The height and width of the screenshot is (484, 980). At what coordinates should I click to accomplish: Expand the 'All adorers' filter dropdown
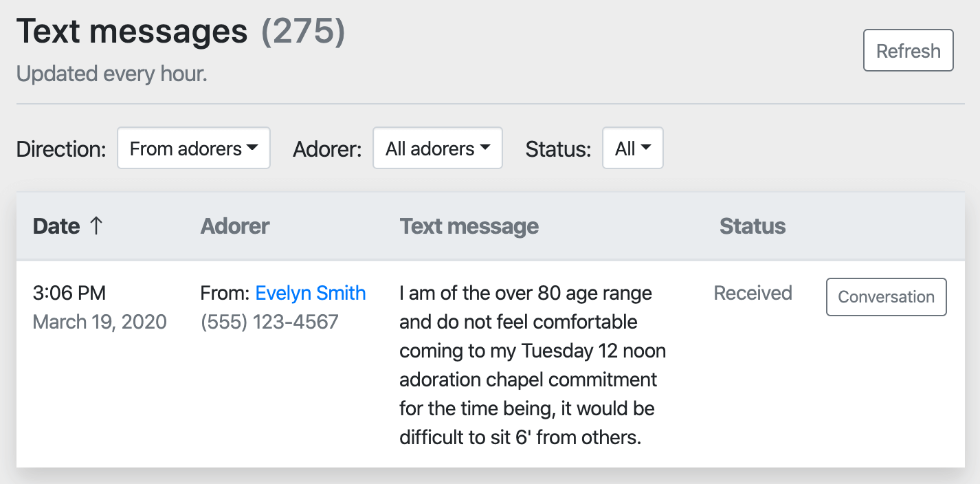click(437, 148)
